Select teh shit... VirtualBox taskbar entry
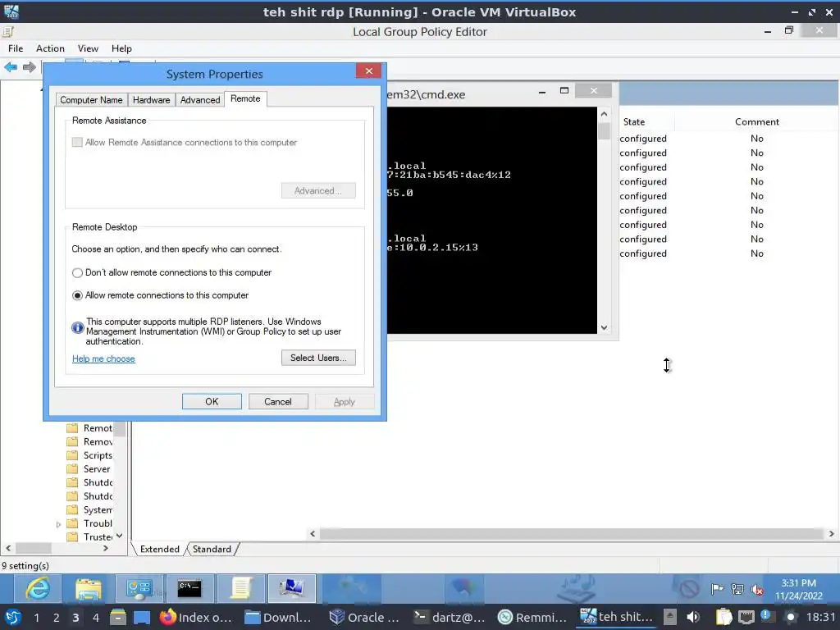Screen dimensions: 840x630 click(x=617, y=618)
